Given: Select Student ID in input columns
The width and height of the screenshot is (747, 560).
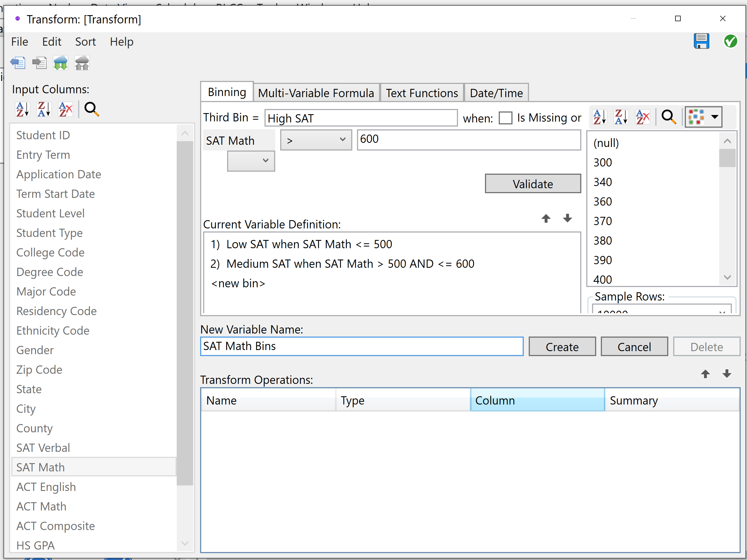Looking at the screenshot, I should coord(94,135).
